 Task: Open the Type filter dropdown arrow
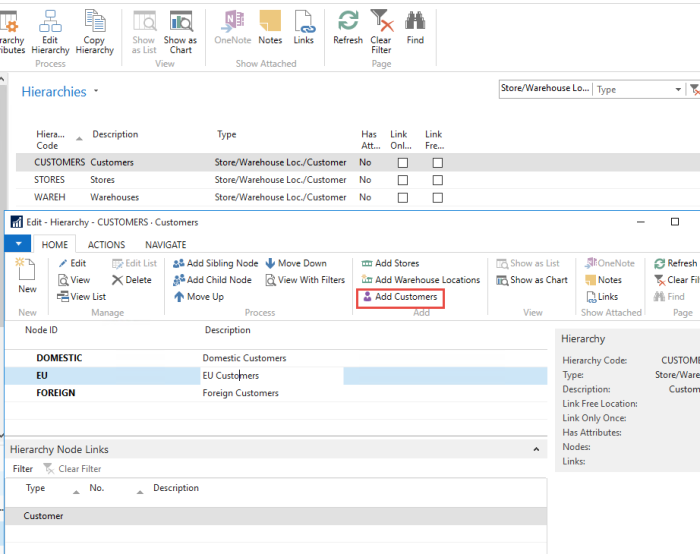(677, 90)
